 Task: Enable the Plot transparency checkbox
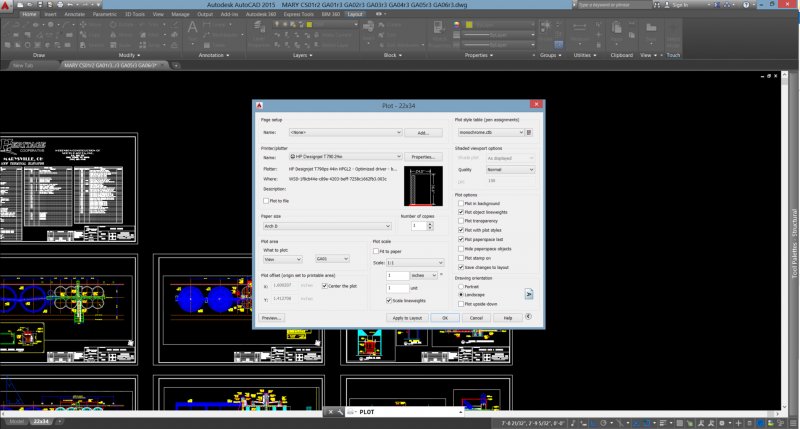(461, 221)
